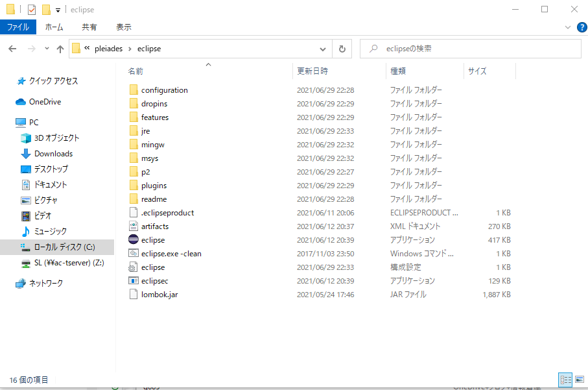Screen dimensions: 588x390
Task: Click the eclipse application icon
Action: coord(134,240)
